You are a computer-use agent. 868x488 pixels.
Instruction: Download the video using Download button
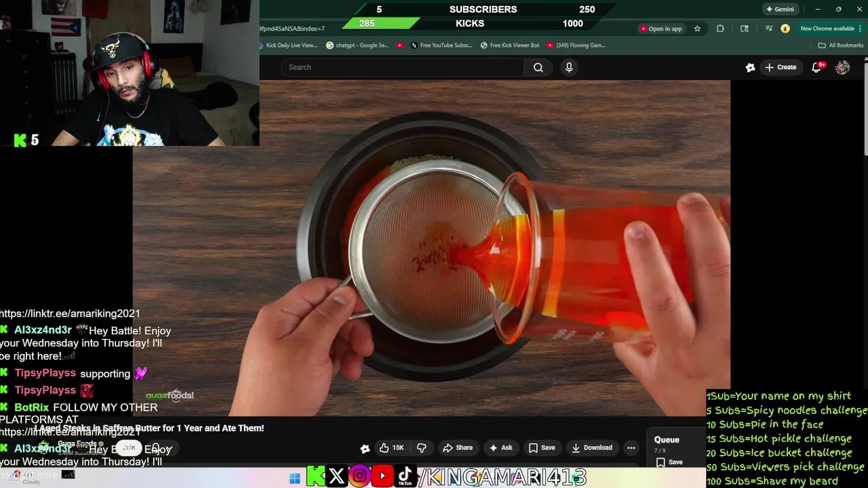pyautogui.click(x=591, y=448)
